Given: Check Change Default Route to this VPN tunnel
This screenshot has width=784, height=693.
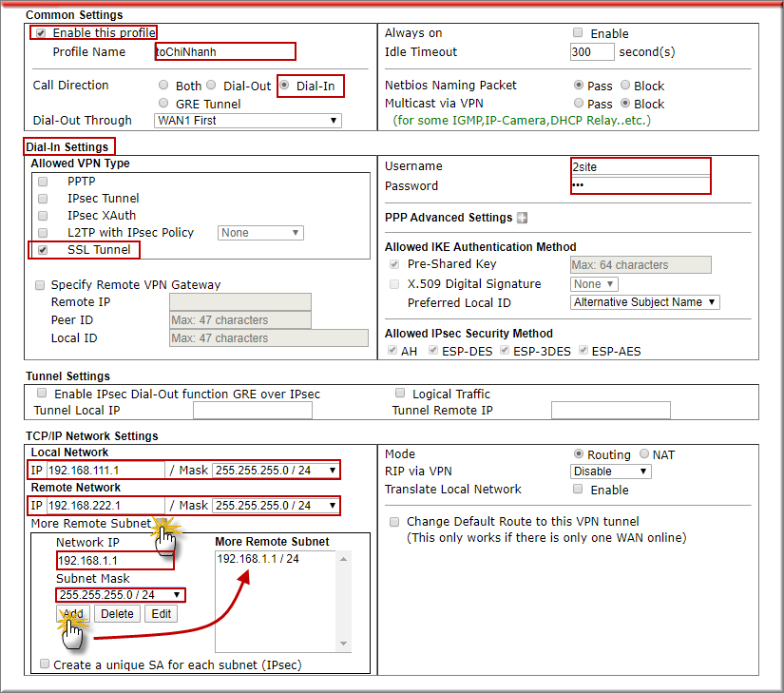Looking at the screenshot, I should (394, 522).
